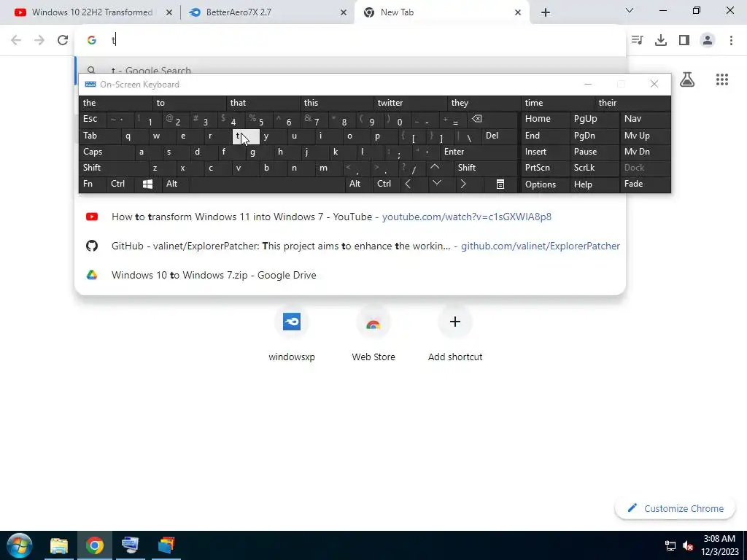Open the Chrome profile avatar
The width and height of the screenshot is (747, 560).
[x=708, y=40]
